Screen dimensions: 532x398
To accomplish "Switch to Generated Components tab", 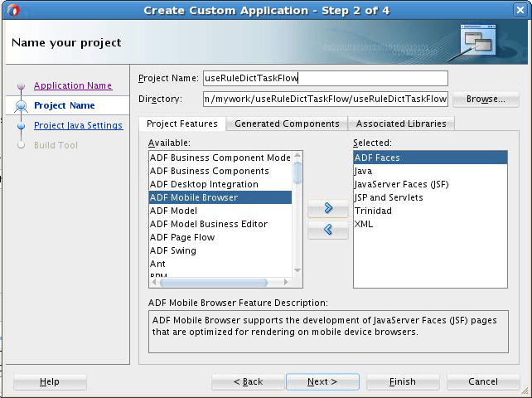I will pyautogui.click(x=287, y=124).
